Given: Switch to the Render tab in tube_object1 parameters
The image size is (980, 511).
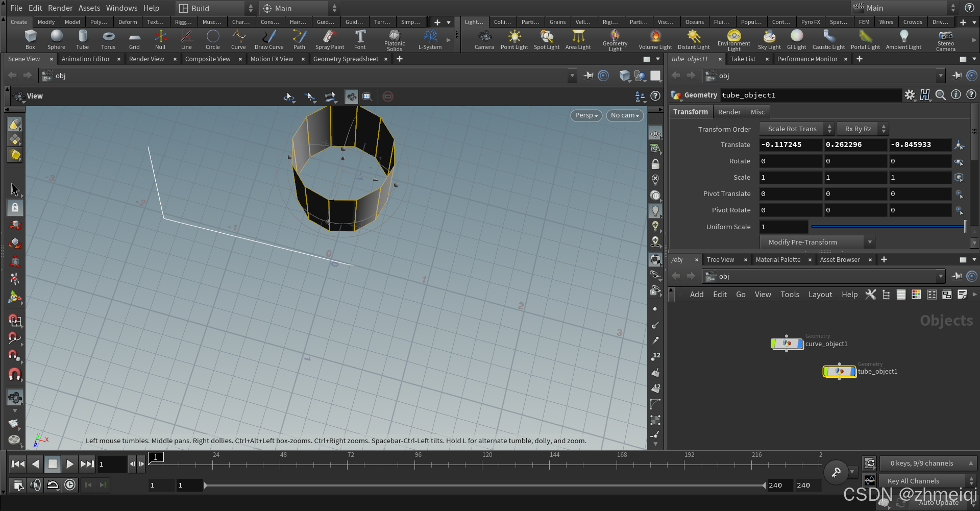Looking at the screenshot, I should tap(729, 111).
